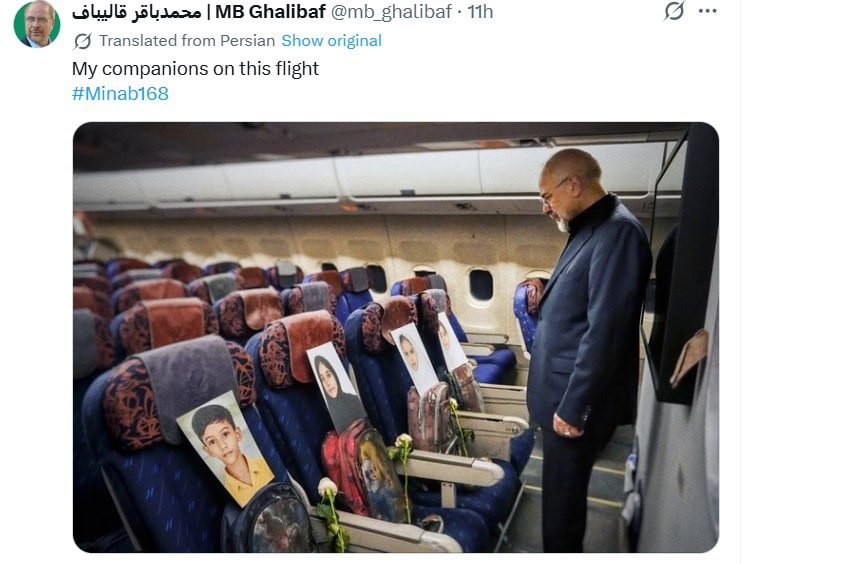843x564 pixels.
Task: Click the Translated from Persian label
Action: 187,41
